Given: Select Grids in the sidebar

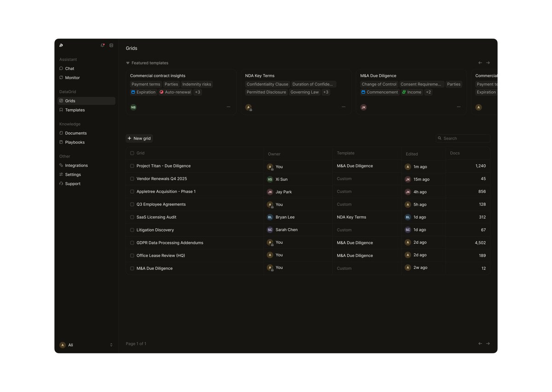Looking at the screenshot, I should pos(86,101).
